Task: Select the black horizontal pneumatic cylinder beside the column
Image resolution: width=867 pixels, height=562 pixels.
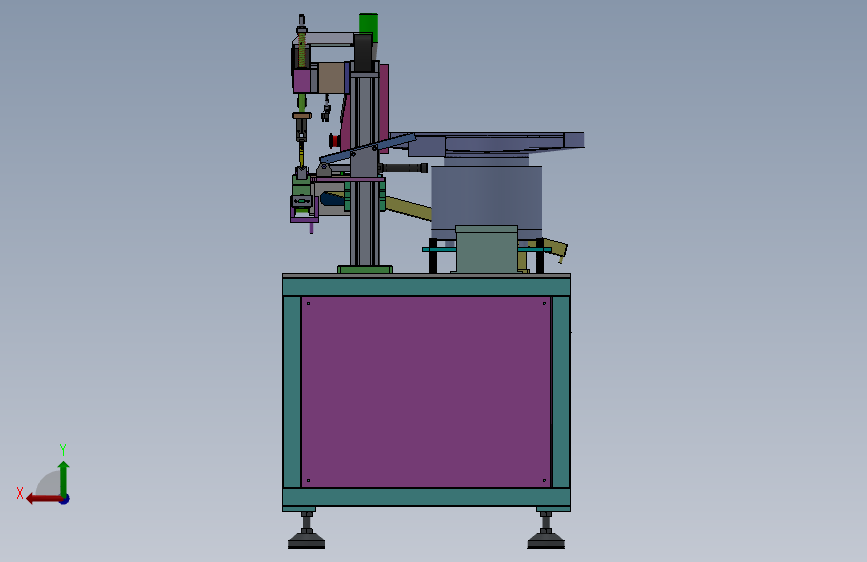Action: (404, 168)
